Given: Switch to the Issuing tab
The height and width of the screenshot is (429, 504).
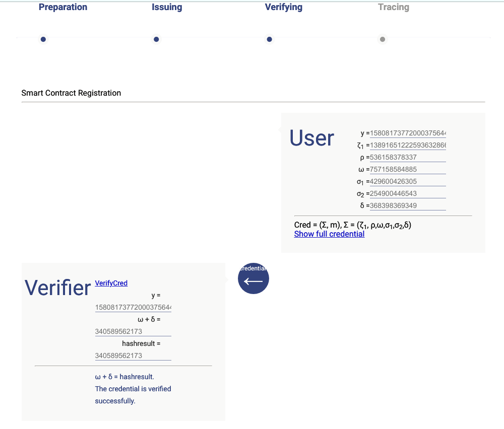Looking at the screenshot, I should pos(167,7).
